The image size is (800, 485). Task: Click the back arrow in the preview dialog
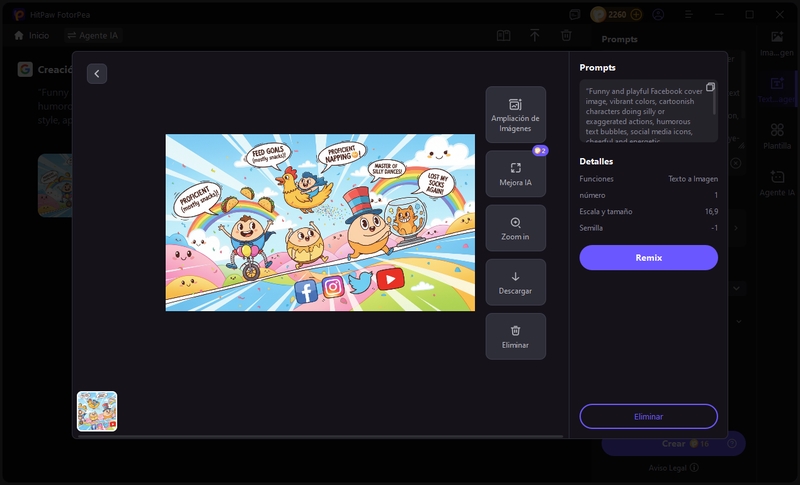pos(97,74)
